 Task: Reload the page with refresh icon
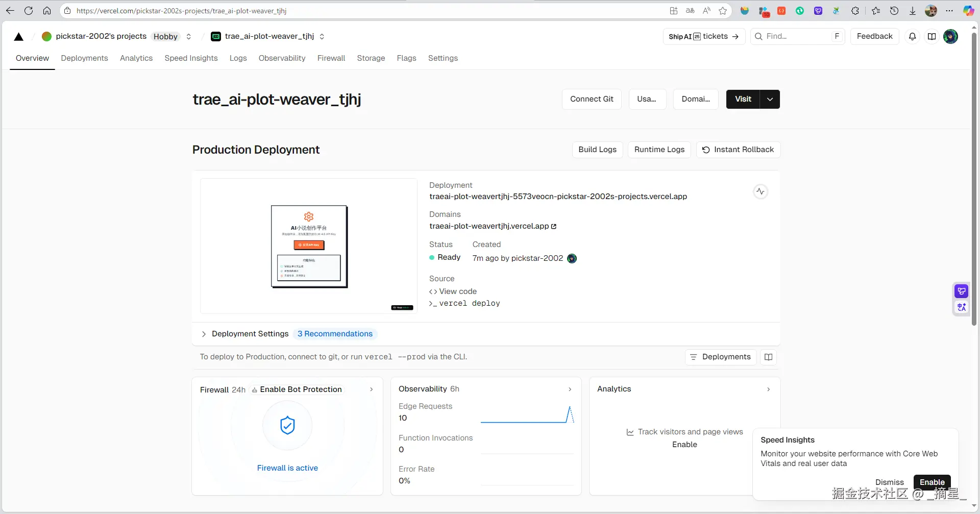click(29, 11)
